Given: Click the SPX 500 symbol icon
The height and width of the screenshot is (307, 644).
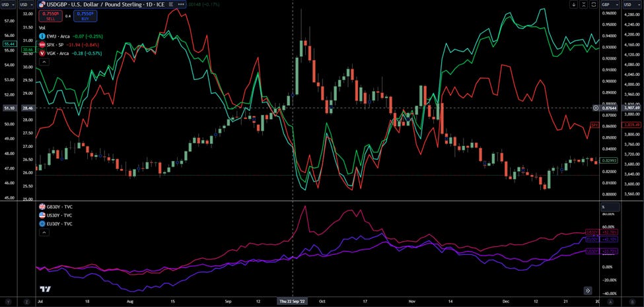Looking at the screenshot, I should [x=42, y=45].
